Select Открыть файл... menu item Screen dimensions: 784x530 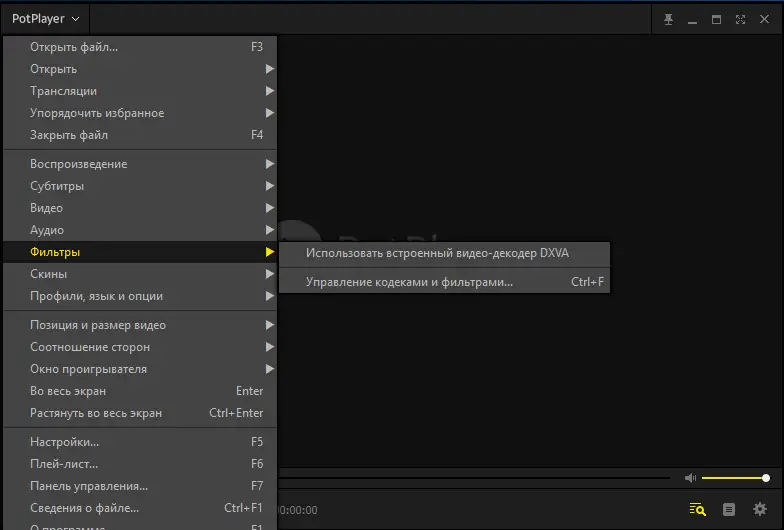[140, 47]
